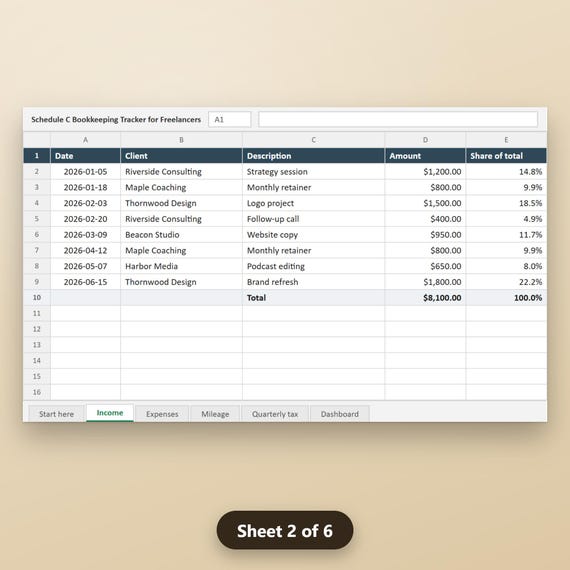The height and width of the screenshot is (570, 570).
Task: Select the 100.0% share total cell
Action: click(506, 297)
